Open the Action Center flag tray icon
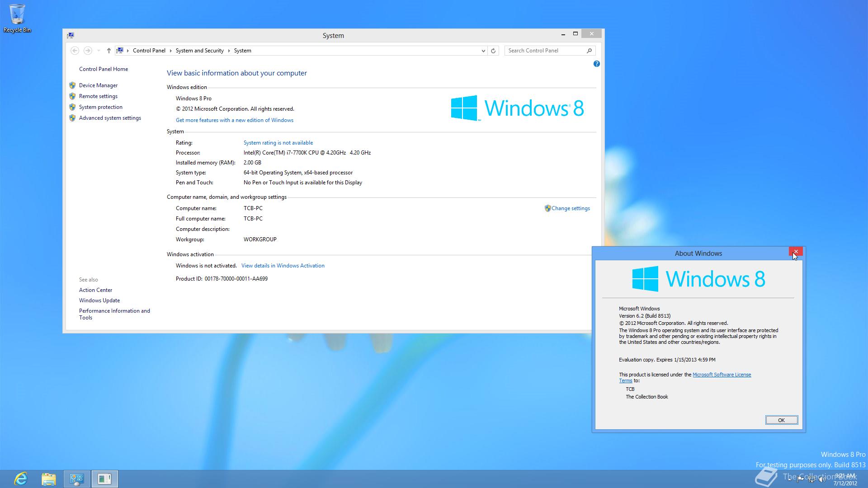The height and width of the screenshot is (488, 868). coord(800,479)
